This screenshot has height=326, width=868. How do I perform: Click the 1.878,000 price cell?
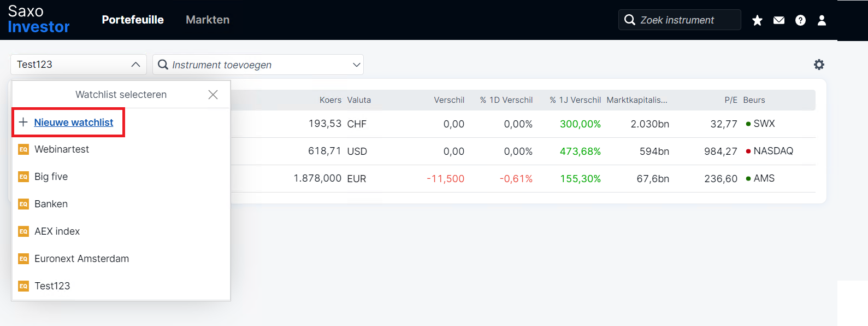pyautogui.click(x=317, y=178)
